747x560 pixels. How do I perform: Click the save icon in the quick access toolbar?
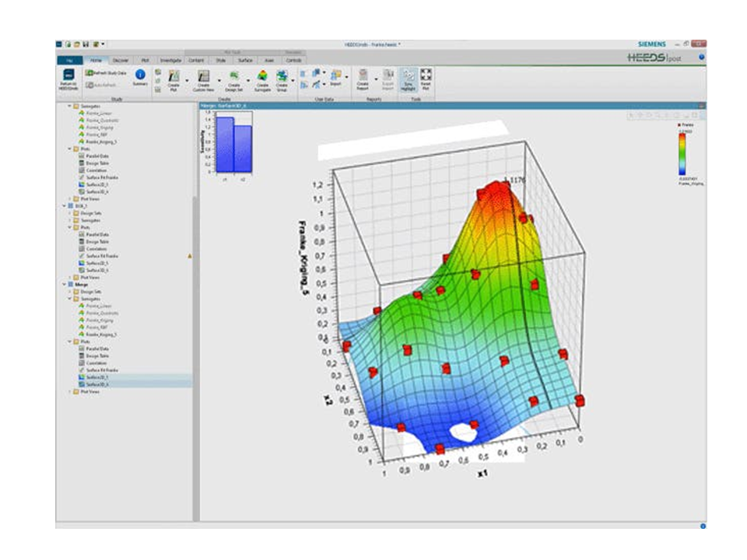[86, 44]
